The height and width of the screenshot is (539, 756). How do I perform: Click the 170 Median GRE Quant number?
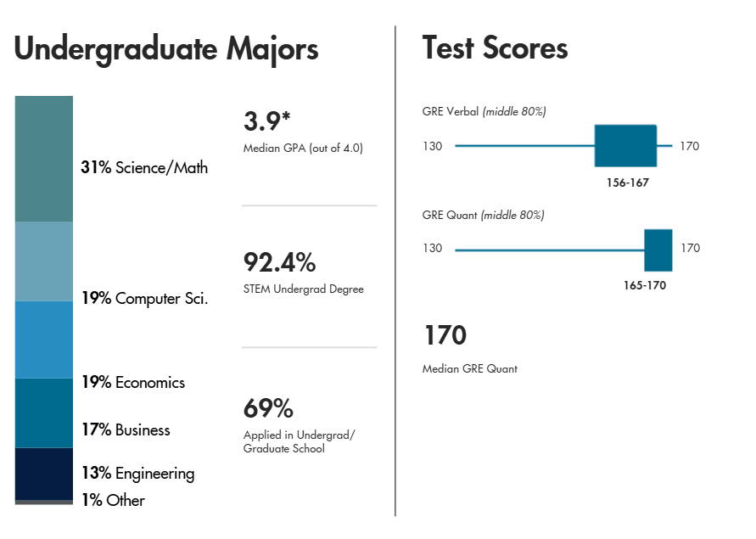click(445, 335)
